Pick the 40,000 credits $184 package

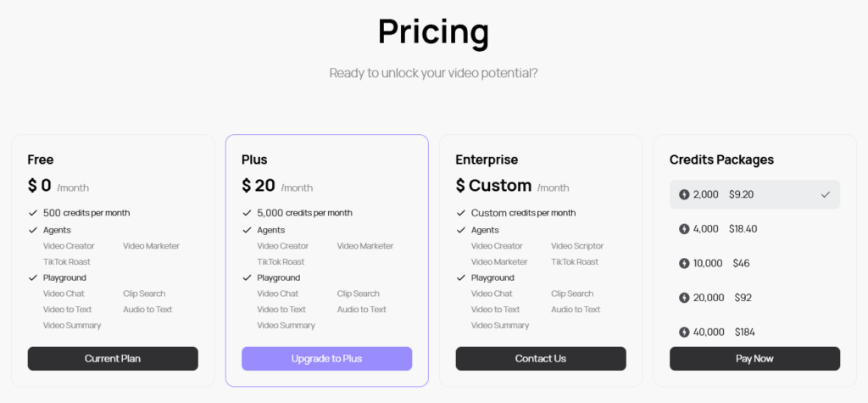click(x=754, y=331)
